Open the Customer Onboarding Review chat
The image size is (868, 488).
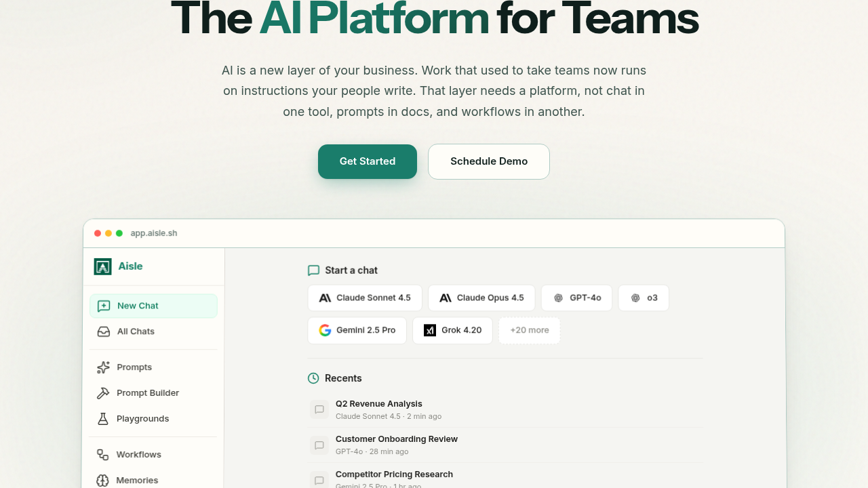(505, 445)
